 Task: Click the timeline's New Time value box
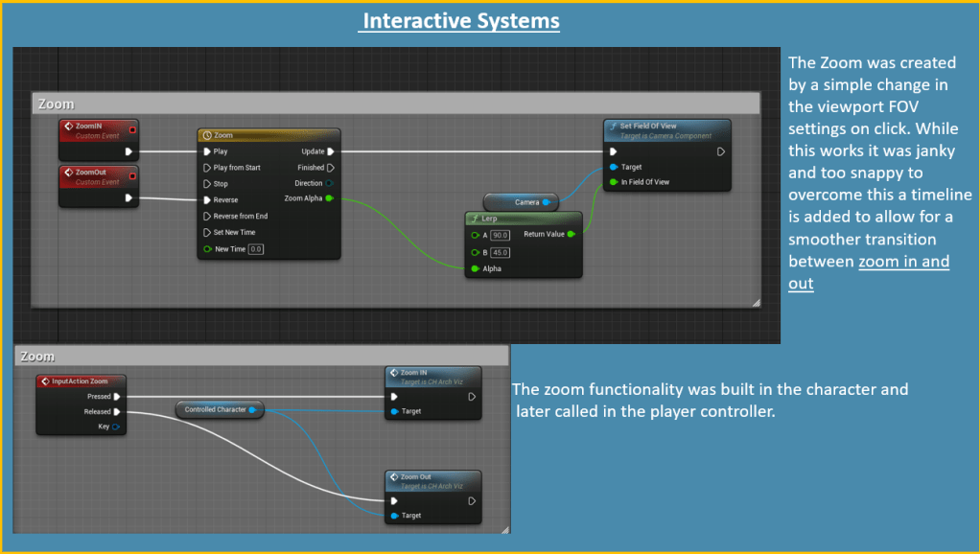coord(255,249)
